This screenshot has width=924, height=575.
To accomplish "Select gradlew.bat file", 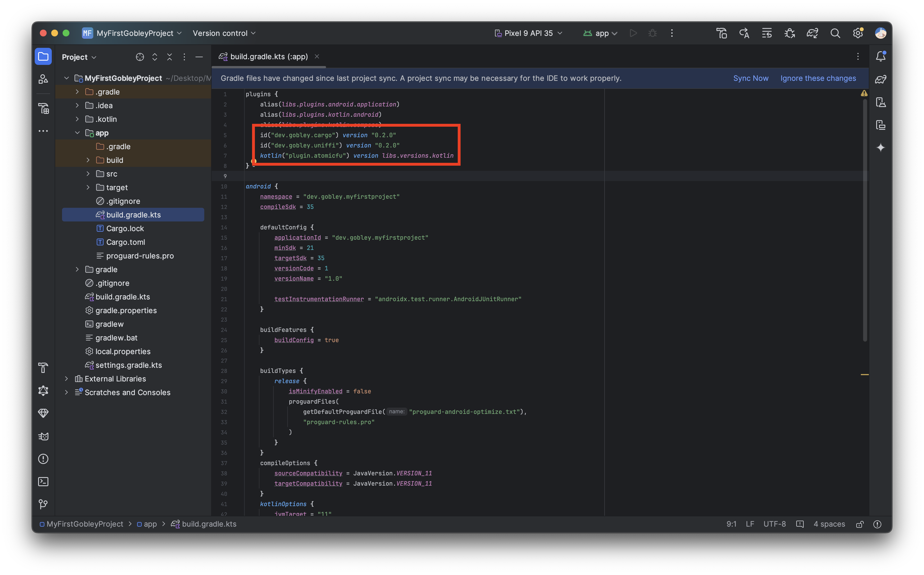I will pyautogui.click(x=116, y=338).
